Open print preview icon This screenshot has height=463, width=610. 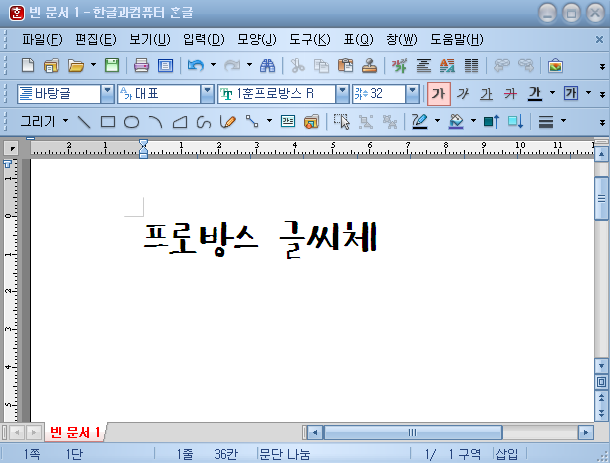point(165,65)
